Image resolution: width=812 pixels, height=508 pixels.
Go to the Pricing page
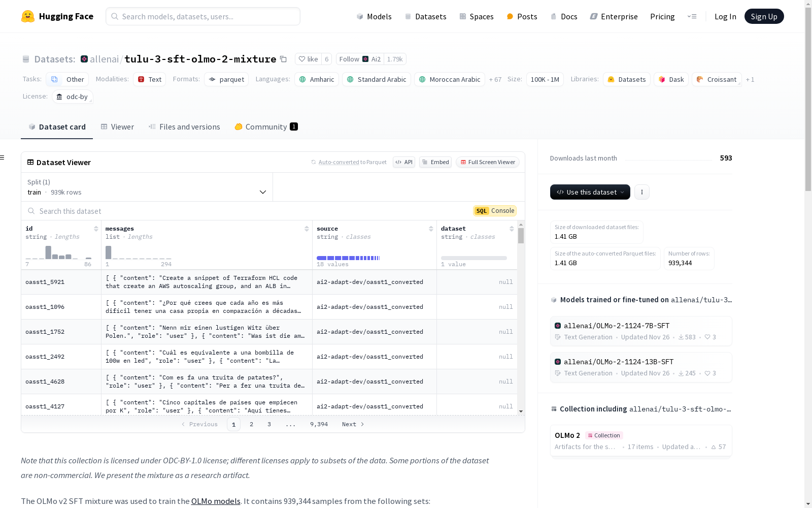pos(662,16)
